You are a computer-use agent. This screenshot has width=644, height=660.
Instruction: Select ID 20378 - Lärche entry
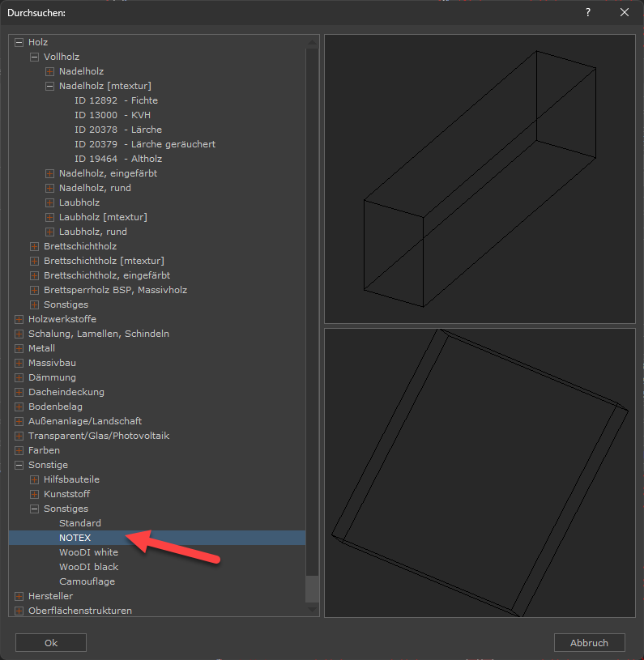117,130
